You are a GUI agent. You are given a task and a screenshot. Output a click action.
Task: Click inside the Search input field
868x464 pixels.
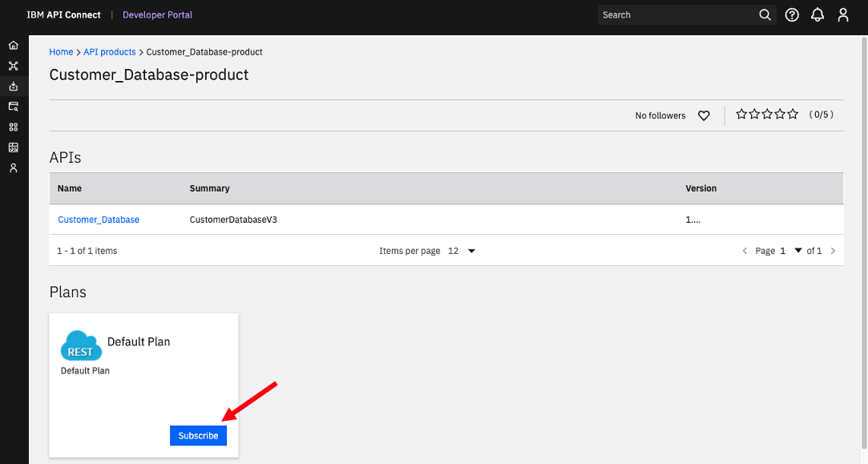tap(677, 15)
